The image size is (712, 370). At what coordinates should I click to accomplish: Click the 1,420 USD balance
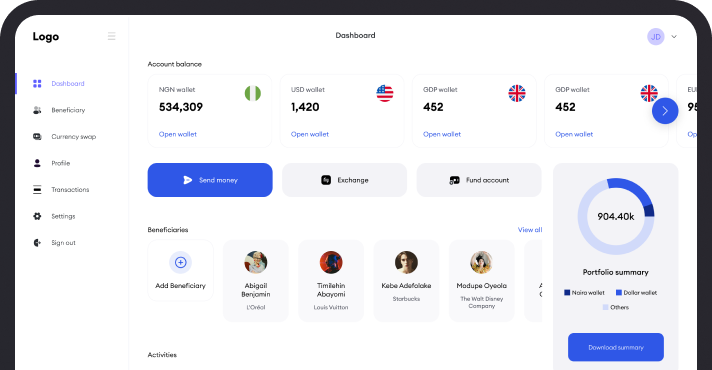pos(305,107)
